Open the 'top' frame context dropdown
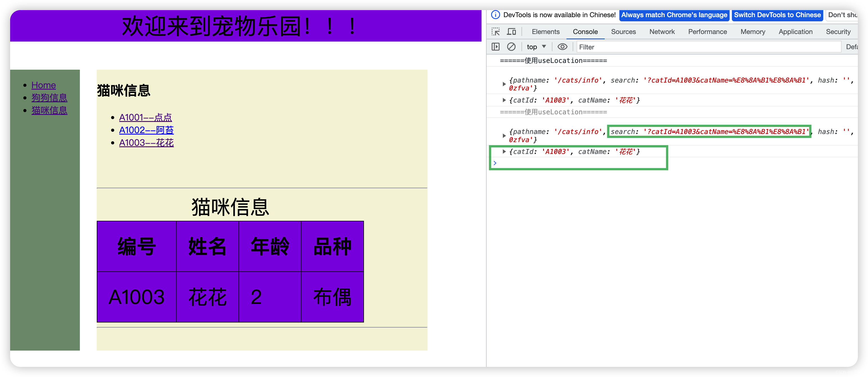This screenshot has height=377, width=868. click(536, 47)
